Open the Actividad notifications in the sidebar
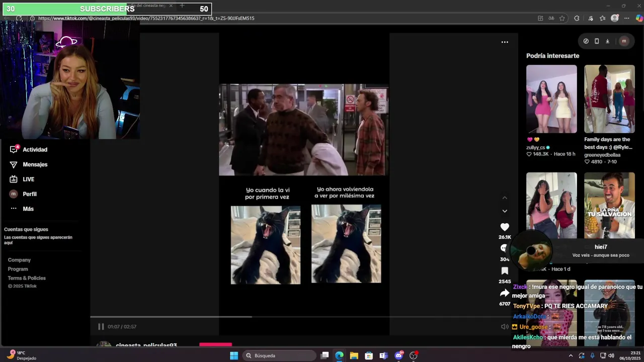This screenshot has width=644, height=362. point(29,149)
